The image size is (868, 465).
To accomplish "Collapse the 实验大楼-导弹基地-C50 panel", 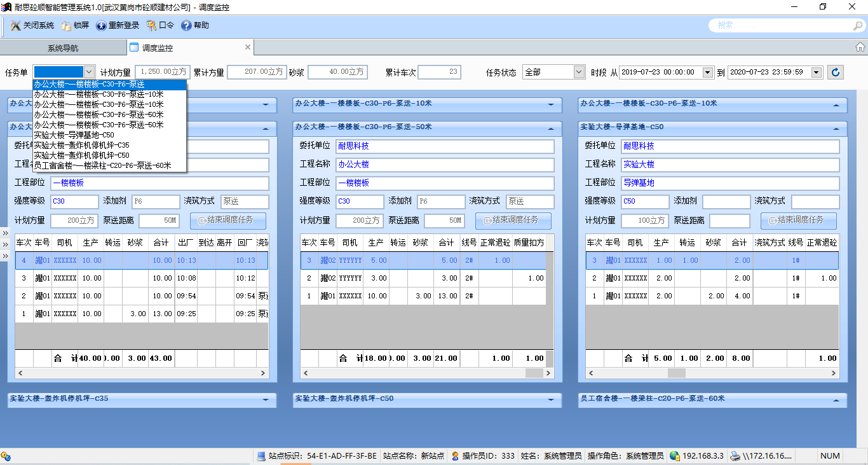I will tap(836, 128).
